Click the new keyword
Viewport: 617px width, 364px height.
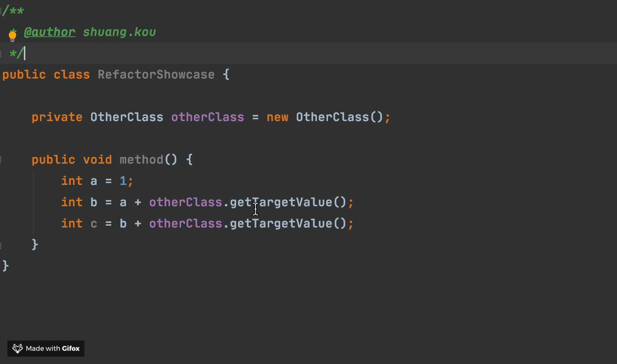tap(277, 117)
